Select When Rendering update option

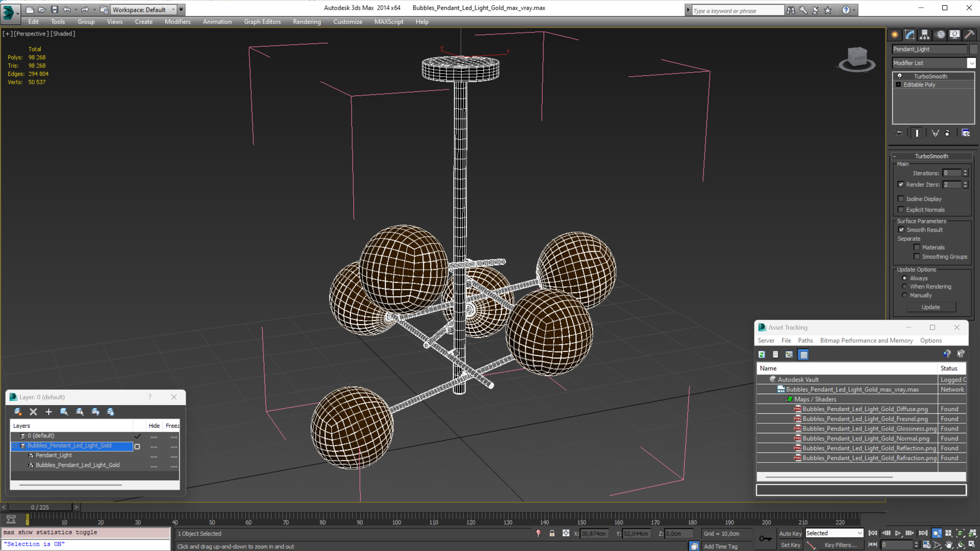904,286
